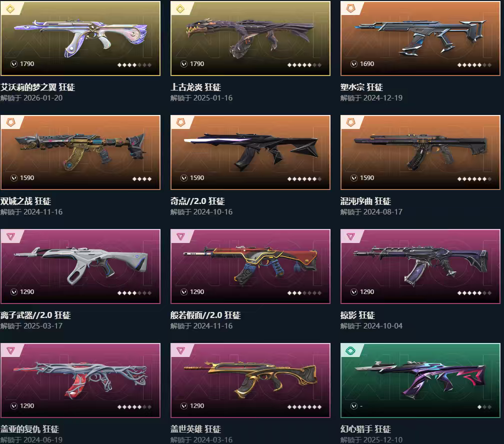Click VP currency icon on 盖世英雄 狂徒 card
The height and width of the screenshot is (444, 504).
(184, 406)
